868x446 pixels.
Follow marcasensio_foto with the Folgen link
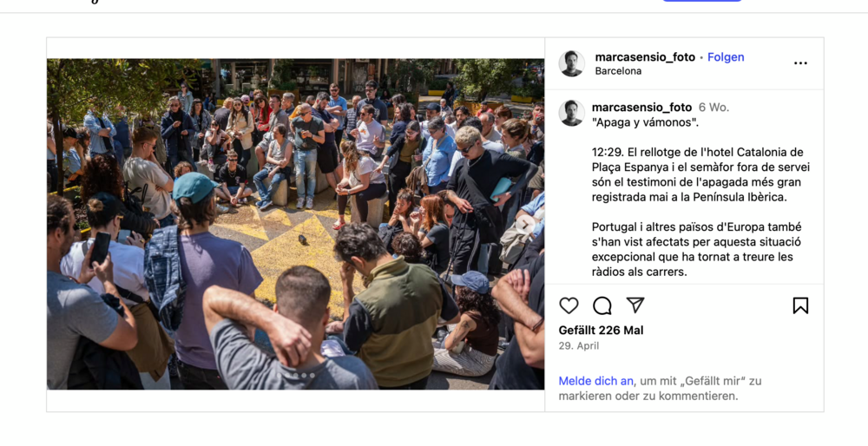coord(726,57)
